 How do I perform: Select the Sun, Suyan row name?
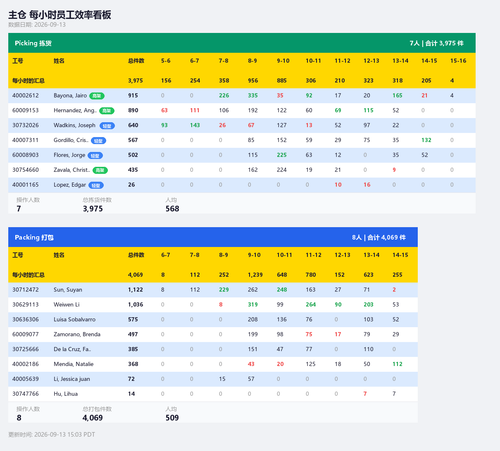coord(68,290)
